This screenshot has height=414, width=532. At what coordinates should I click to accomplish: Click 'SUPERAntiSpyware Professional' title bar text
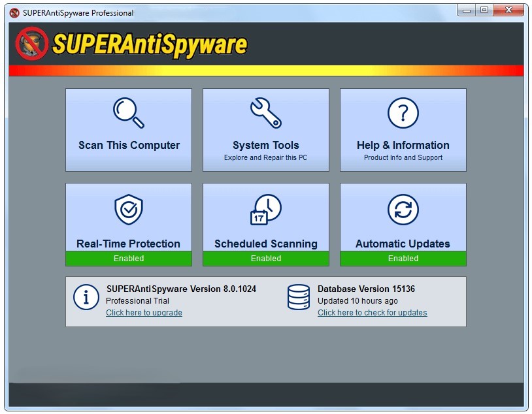pyautogui.click(x=78, y=13)
